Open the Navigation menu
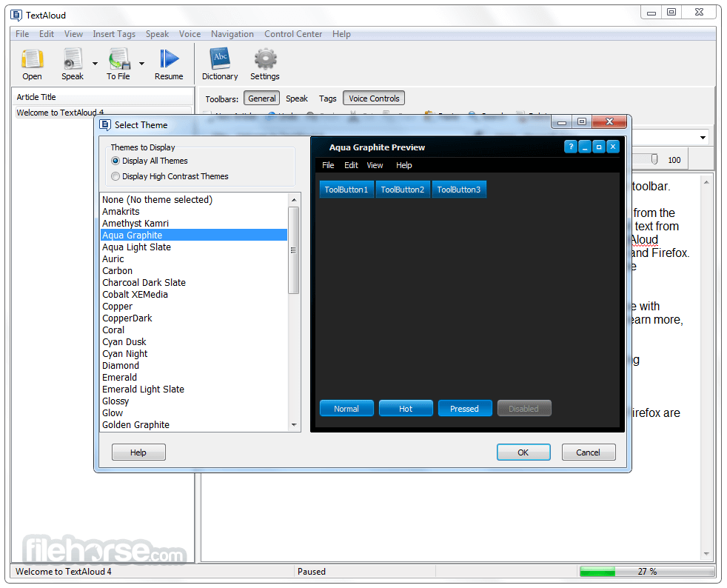The height and width of the screenshot is (588, 727). (x=232, y=34)
